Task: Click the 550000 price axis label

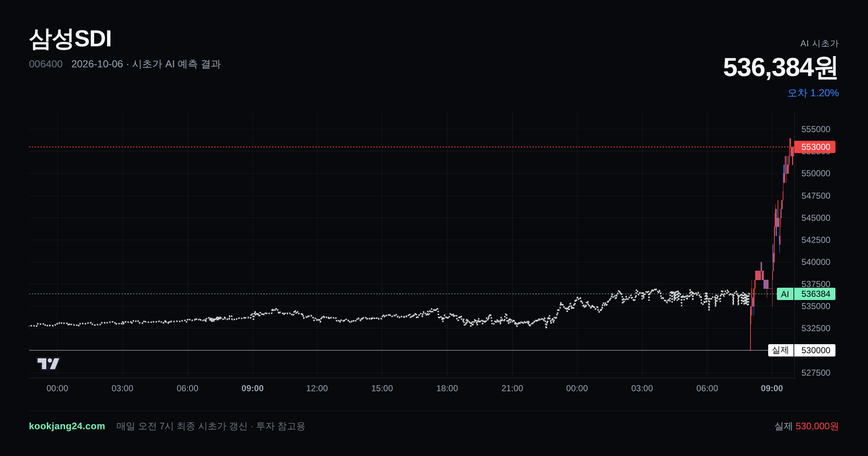Action: 816,173
